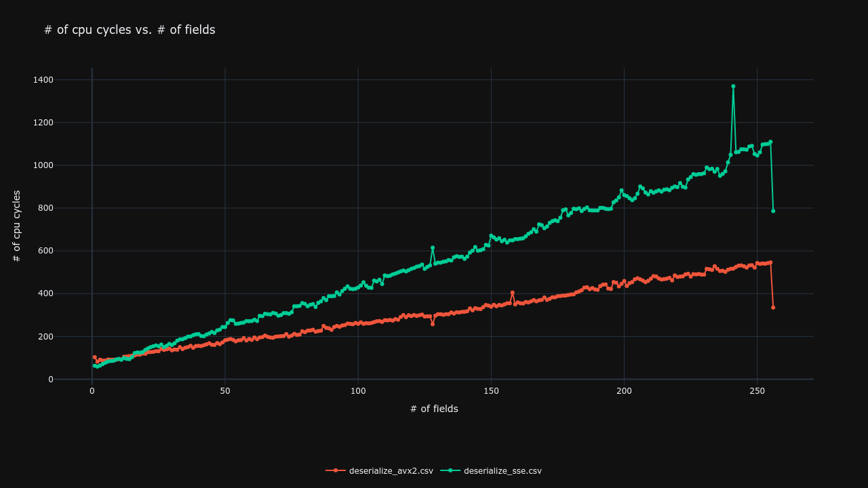Click the '# of fields' x-axis label
Image resolution: width=868 pixels, height=488 pixels.
434,409
